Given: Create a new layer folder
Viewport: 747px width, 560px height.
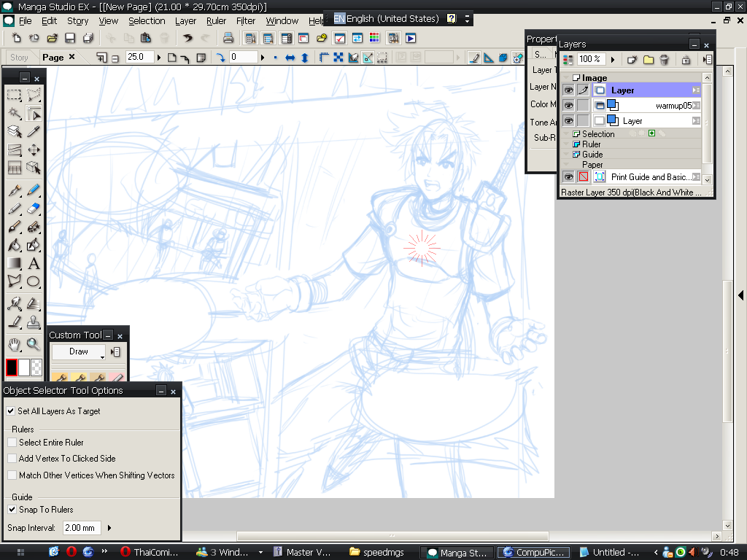Looking at the screenshot, I should click(x=649, y=60).
